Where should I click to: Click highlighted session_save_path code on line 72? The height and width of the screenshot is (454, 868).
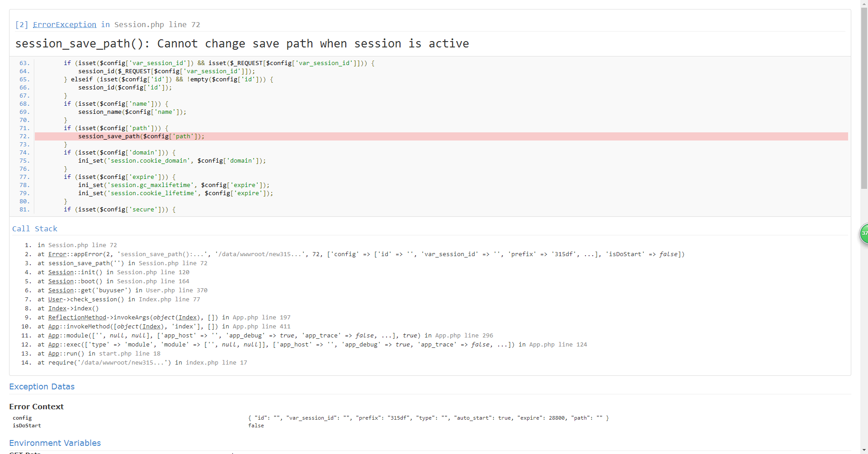[141, 136]
